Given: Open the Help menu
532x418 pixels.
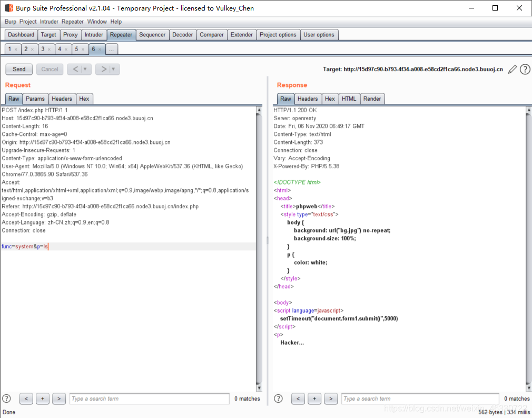Looking at the screenshot, I should [x=116, y=22].
